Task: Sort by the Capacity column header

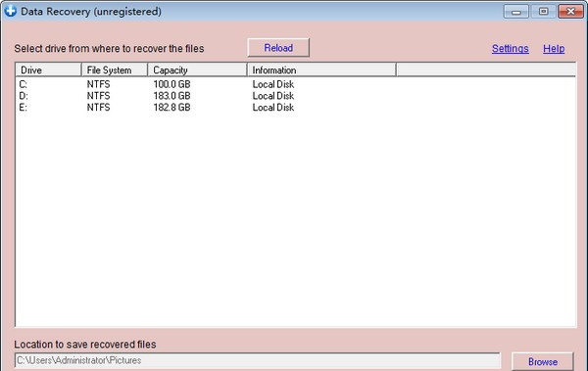Action: point(198,70)
